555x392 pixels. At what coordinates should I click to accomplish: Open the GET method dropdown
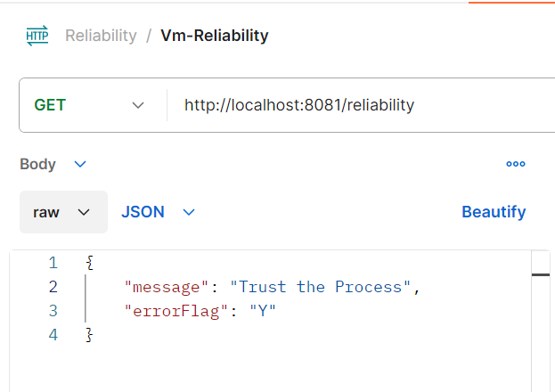pos(89,105)
